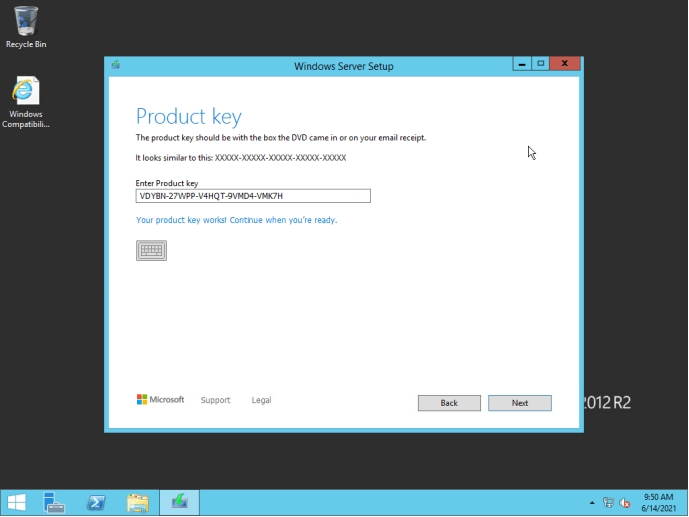Proceed with the Next button

click(520, 403)
